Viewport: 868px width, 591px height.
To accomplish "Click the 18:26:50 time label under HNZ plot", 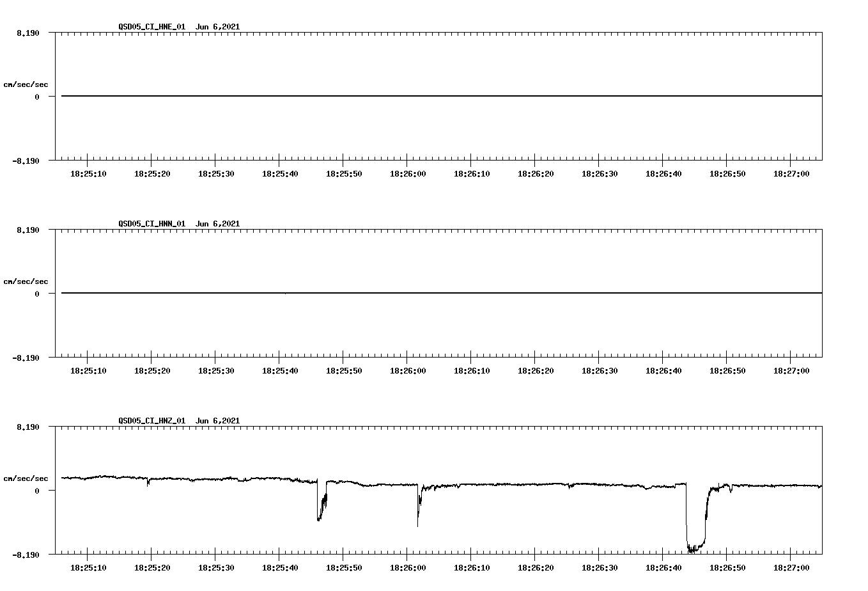I will click(x=727, y=567).
